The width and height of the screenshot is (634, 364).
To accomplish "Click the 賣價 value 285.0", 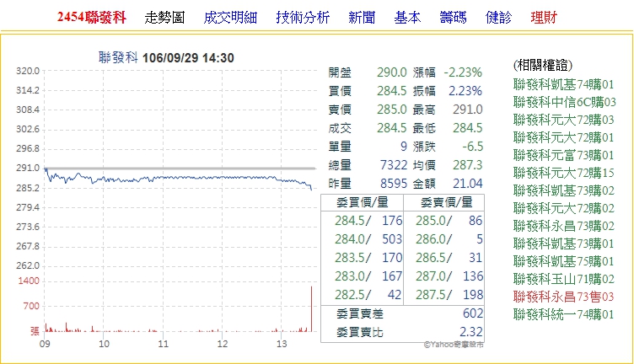I will [x=392, y=110].
